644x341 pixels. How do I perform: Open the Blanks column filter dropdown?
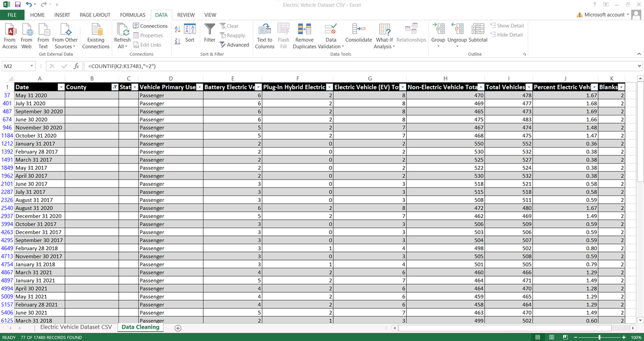point(621,87)
